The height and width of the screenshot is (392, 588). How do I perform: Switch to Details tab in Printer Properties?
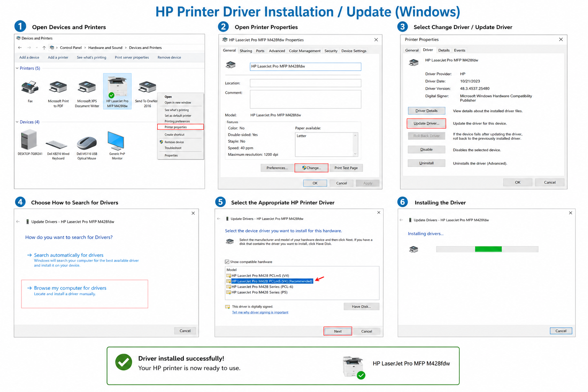tap(444, 50)
